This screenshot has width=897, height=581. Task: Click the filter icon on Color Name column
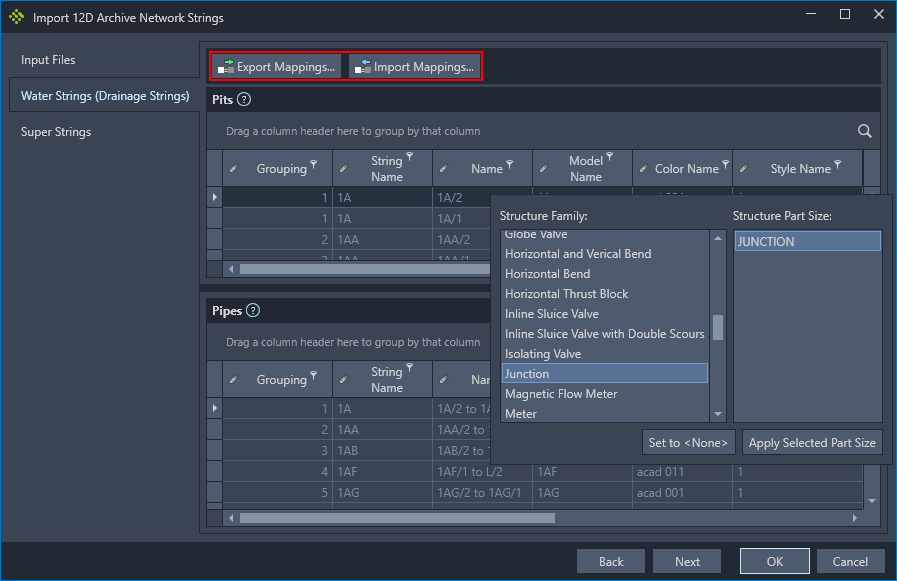[725, 164]
